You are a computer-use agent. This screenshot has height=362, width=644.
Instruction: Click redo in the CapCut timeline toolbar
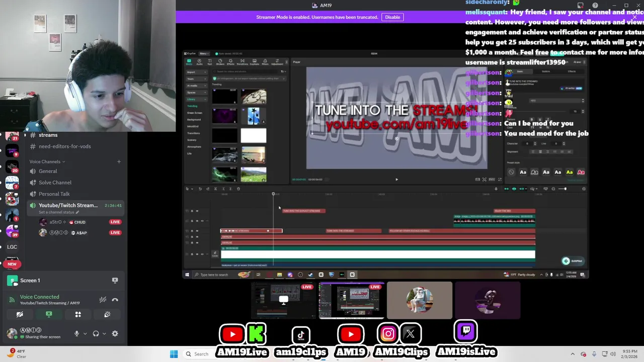[207, 189]
